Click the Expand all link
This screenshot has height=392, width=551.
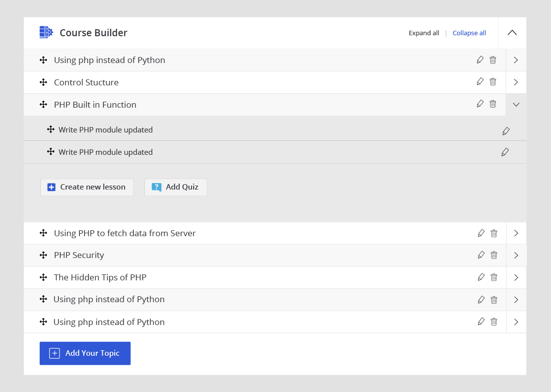coord(424,33)
